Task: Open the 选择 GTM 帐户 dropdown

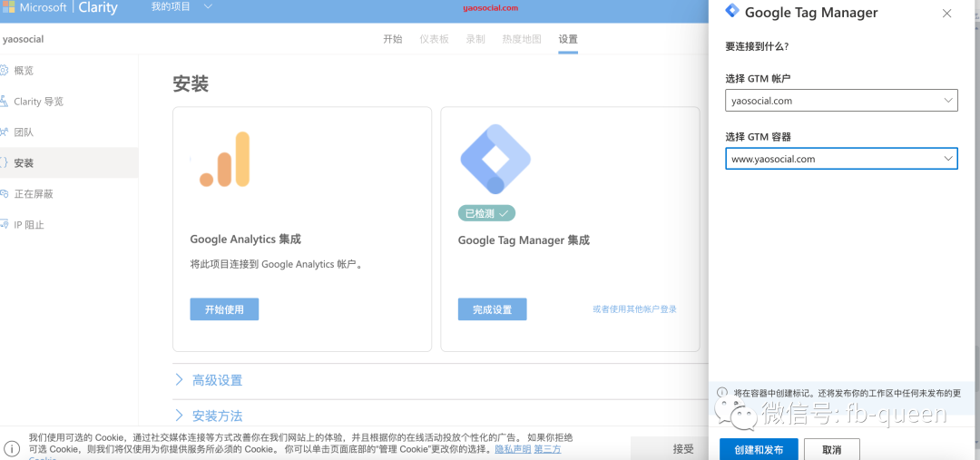Action: pyautogui.click(x=841, y=100)
